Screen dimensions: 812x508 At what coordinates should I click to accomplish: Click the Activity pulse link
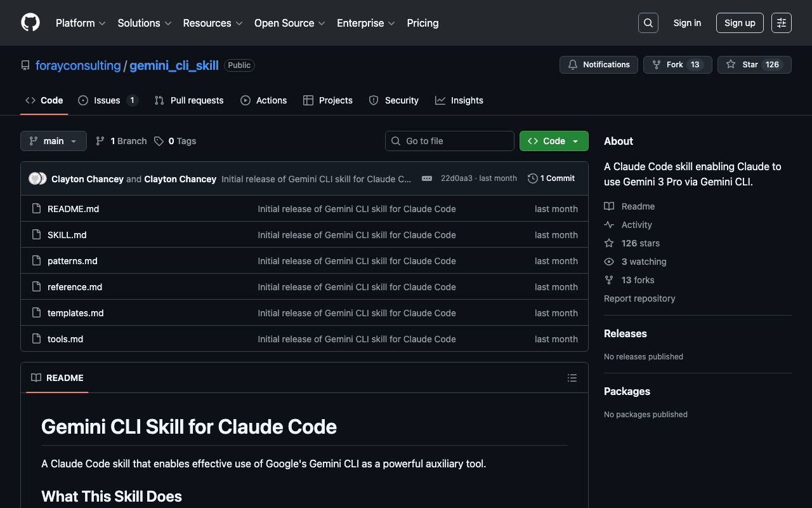[636, 225]
